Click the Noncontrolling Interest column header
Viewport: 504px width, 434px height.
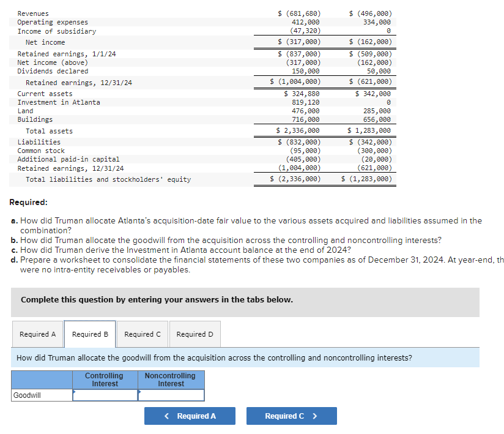(x=171, y=380)
